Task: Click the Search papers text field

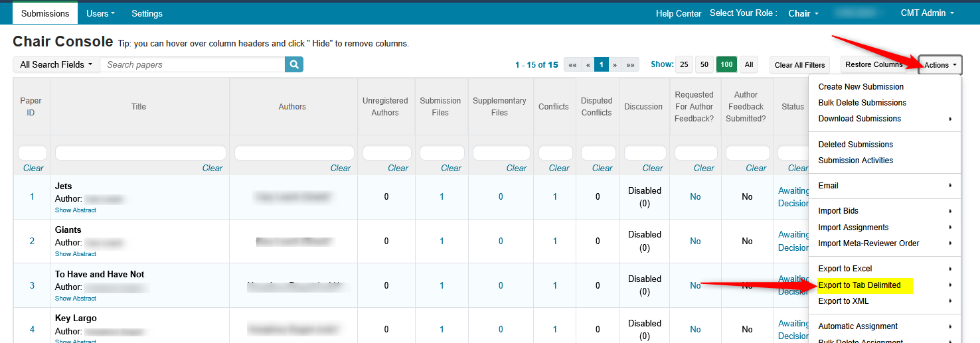Action: point(193,64)
